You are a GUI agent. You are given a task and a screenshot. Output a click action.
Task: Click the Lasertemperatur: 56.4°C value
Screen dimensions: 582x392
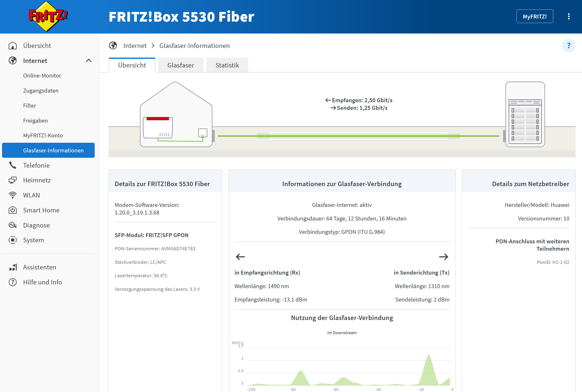point(141,276)
